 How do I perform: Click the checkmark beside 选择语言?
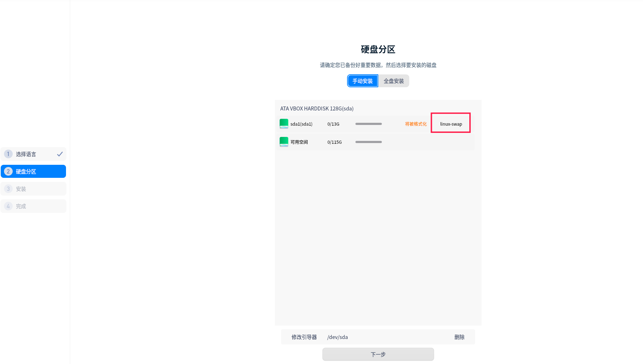(x=60, y=154)
